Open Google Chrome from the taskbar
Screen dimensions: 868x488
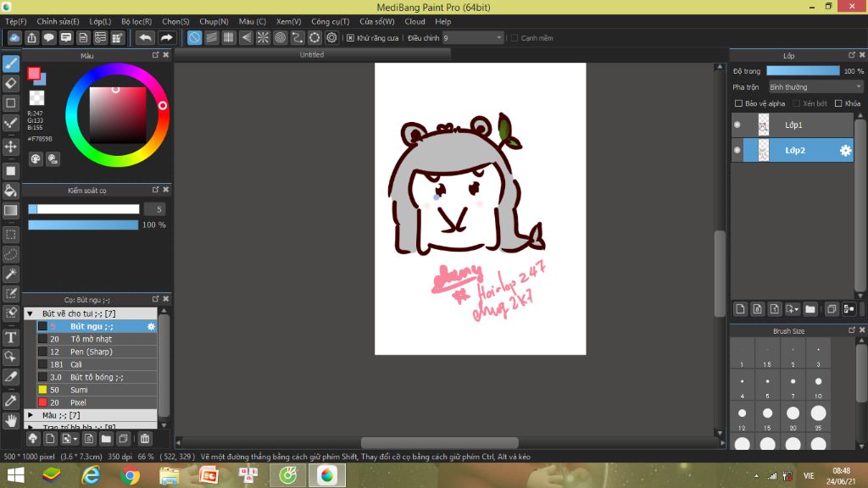[x=130, y=476]
